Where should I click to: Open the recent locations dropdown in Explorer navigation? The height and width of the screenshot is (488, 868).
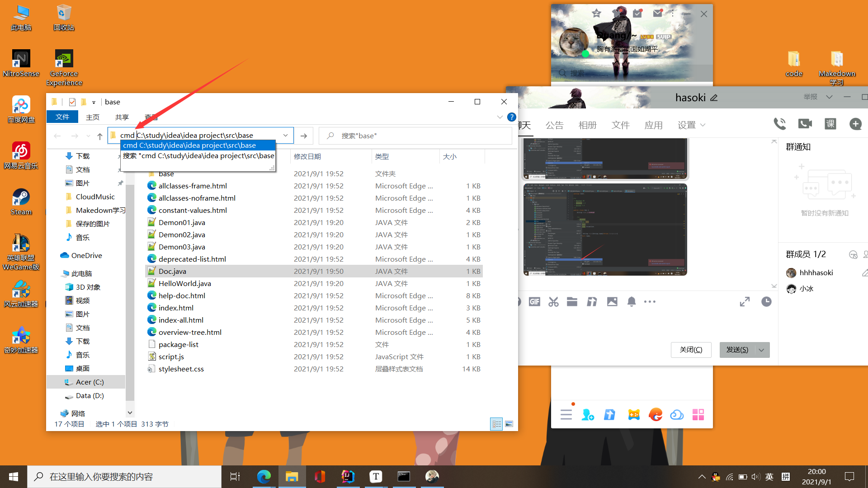pos(88,136)
